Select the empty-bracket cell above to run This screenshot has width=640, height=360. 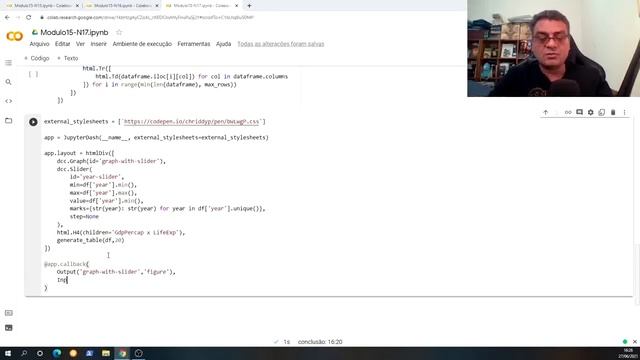coord(33,74)
